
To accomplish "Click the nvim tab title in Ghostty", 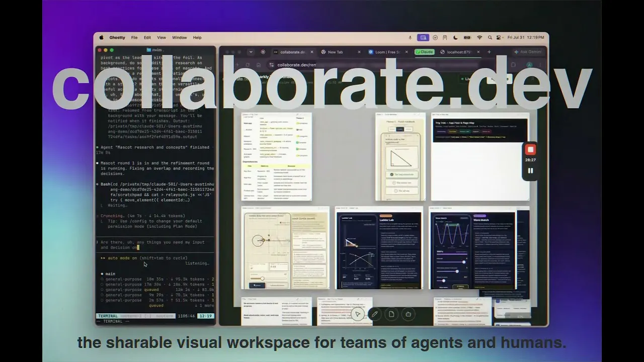I will (x=155, y=50).
